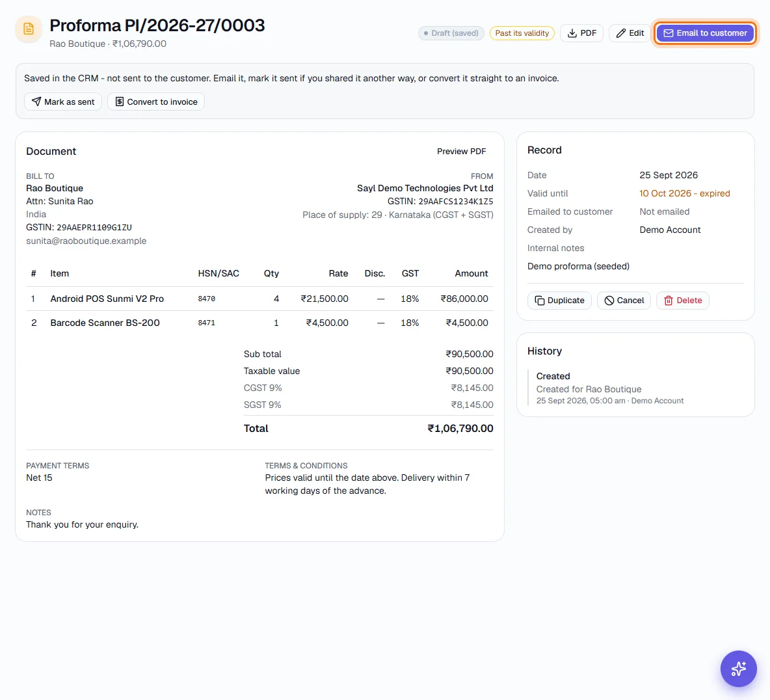Click the SGST 9% row label
This screenshot has width=770, height=700.
[x=262, y=405]
